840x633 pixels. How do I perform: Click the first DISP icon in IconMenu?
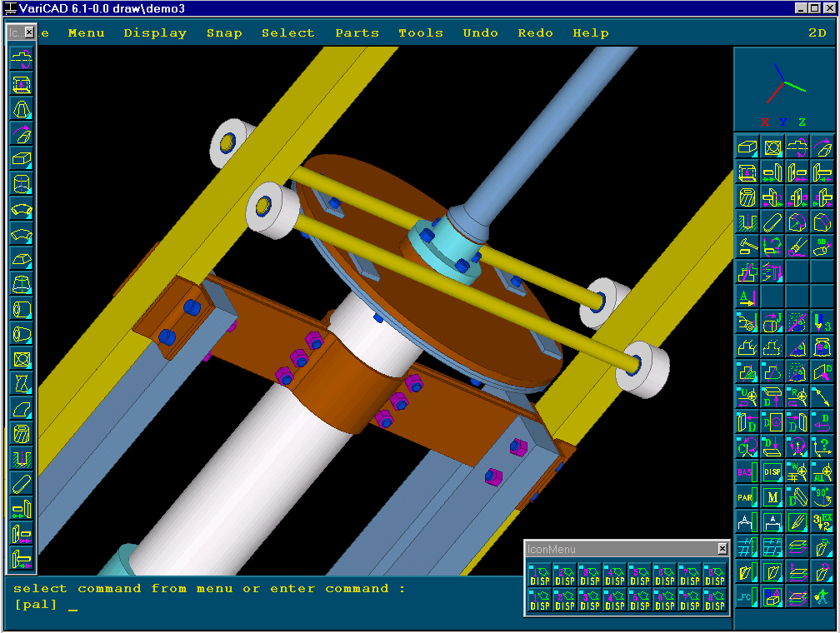[x=540, y=576]
